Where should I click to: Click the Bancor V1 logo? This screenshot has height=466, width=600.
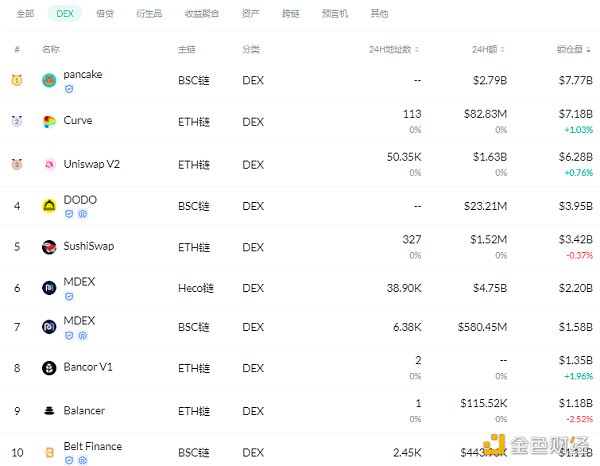coord(49,368)
